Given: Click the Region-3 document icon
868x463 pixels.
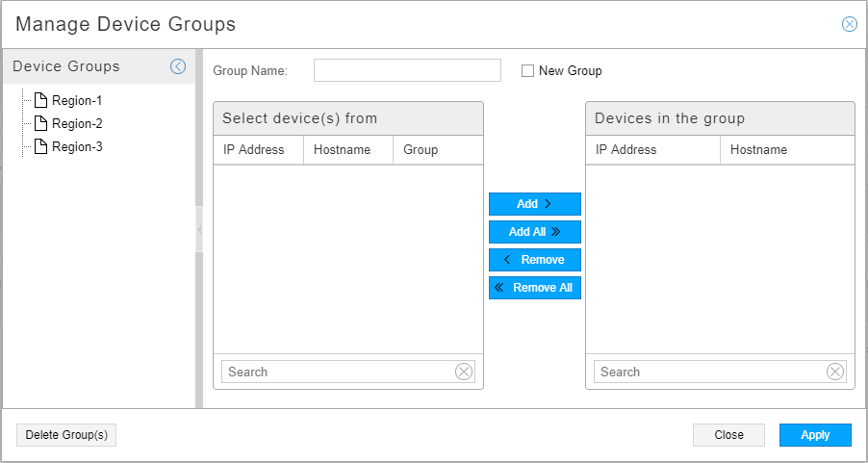Looking at the screenshot, I should (x=40, y=146).
